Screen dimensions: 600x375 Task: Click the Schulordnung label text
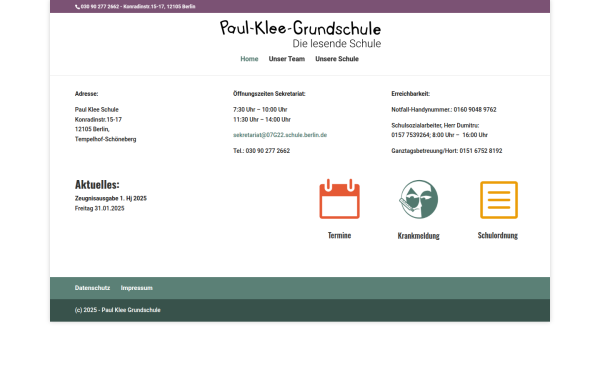coord(497,235)
